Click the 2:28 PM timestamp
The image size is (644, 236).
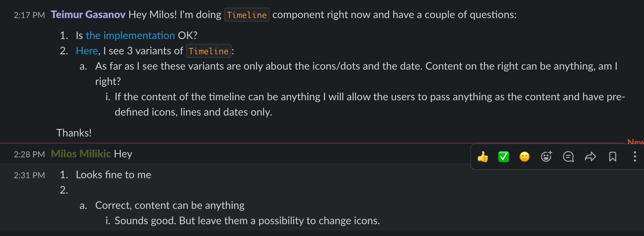click(29, 154)
